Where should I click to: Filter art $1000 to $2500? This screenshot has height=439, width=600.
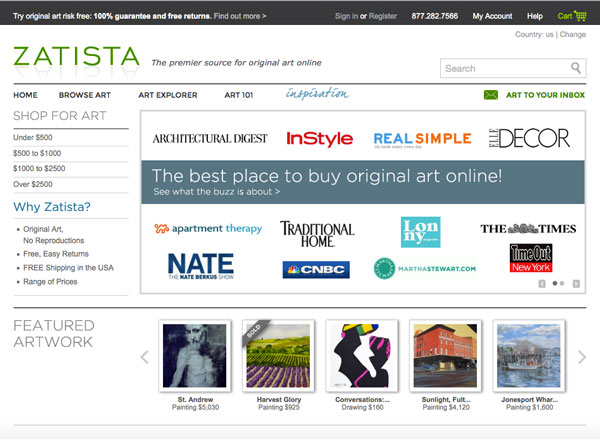point(39,168)
